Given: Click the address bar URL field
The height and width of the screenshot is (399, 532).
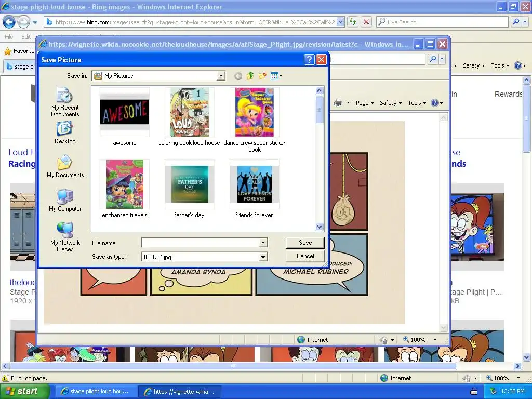Looking at the screenshot, I should (x=195, y=22).
